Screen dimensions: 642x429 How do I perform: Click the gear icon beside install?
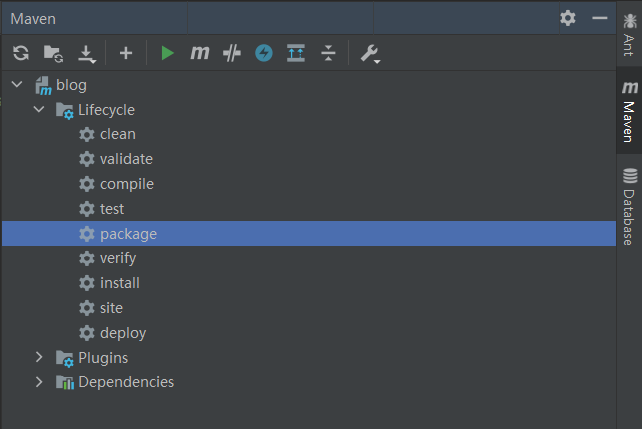[x=87, y=283]
